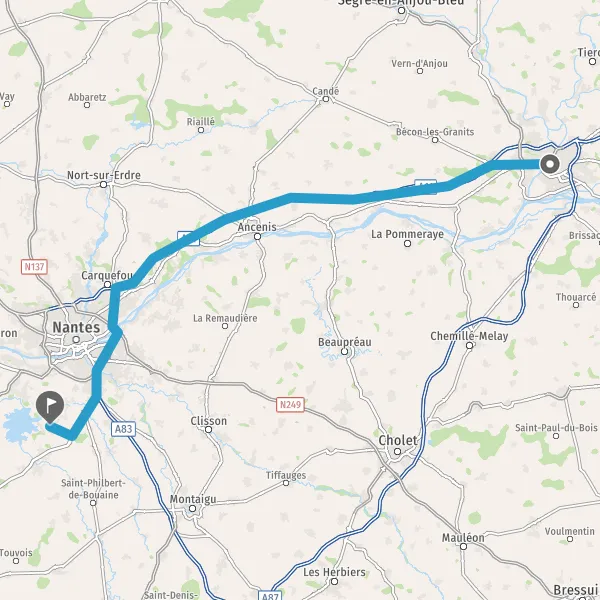This screenshot has height=600, width=600.
Task: Click the A87 motorway shield
Action: point(270,595)
